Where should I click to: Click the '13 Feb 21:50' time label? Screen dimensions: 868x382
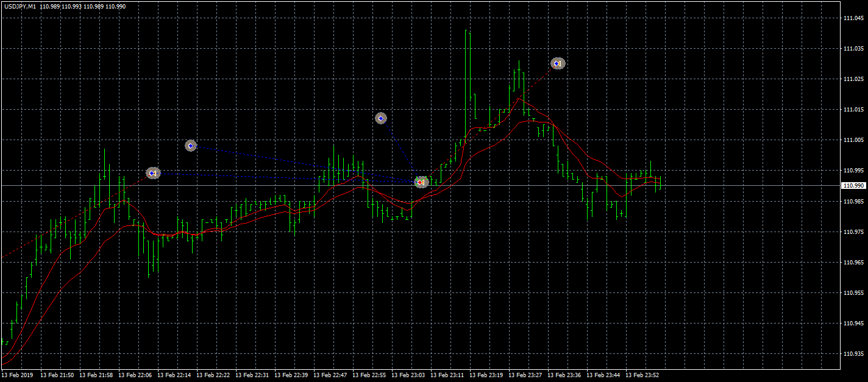pyautogui.click(x=57, y=375)
